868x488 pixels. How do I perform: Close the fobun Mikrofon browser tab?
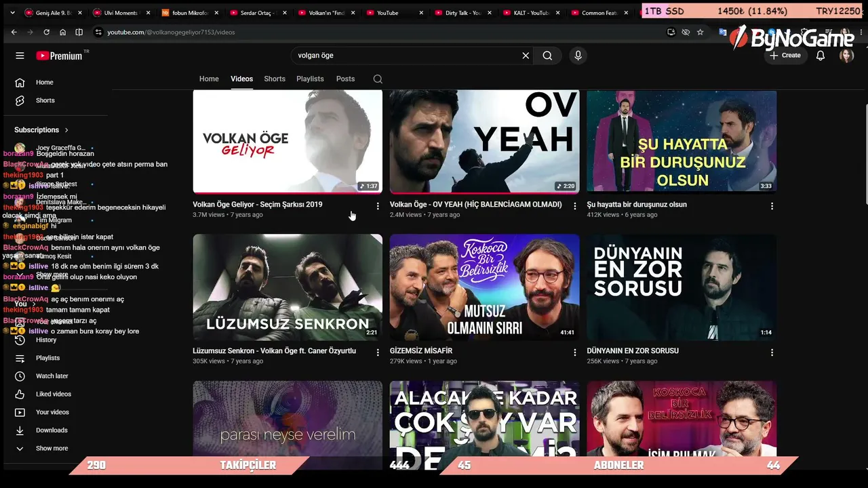click(216, 13)
